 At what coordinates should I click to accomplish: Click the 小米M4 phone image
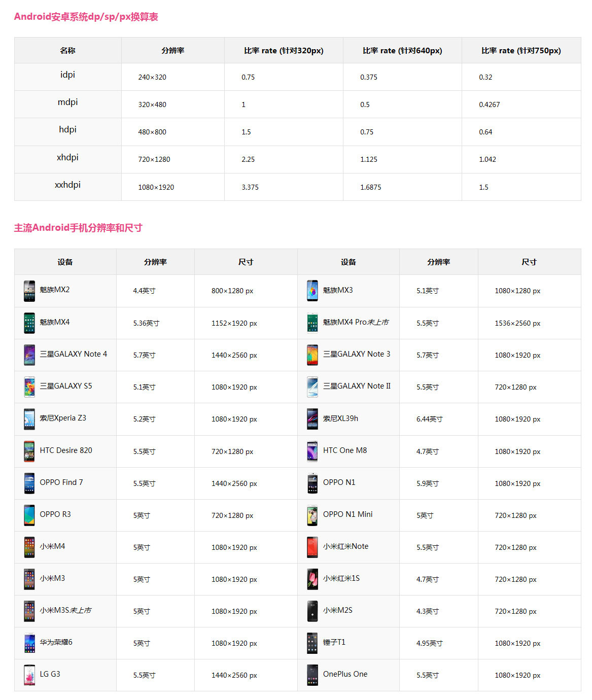29,547
